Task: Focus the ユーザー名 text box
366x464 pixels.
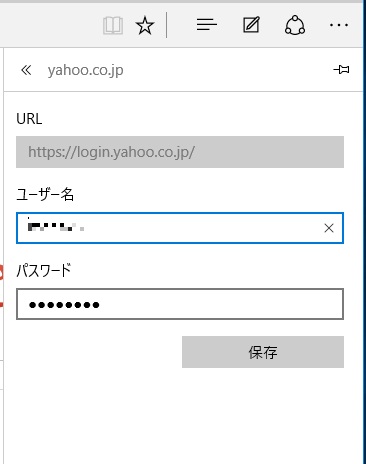Action: [x=180, y=228]
